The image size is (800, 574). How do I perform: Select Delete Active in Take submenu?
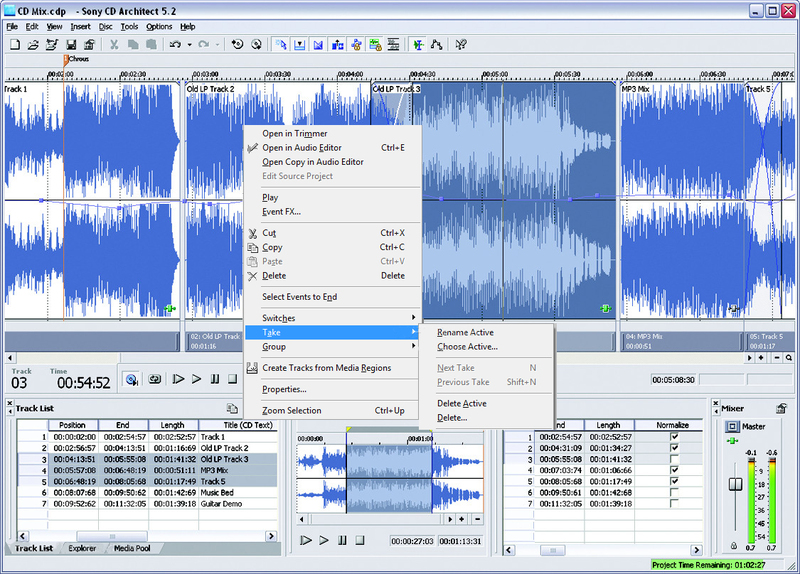(487, 404)
